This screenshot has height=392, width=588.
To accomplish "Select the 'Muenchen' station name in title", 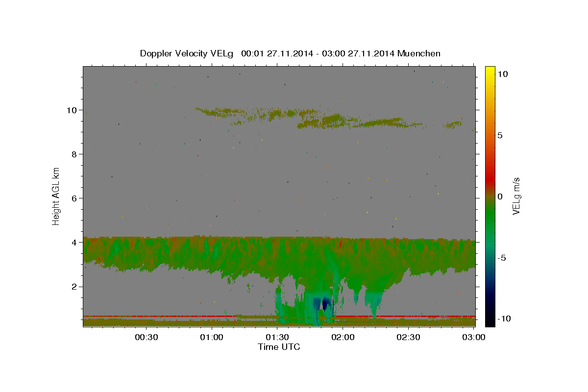I will click(419, 53).
